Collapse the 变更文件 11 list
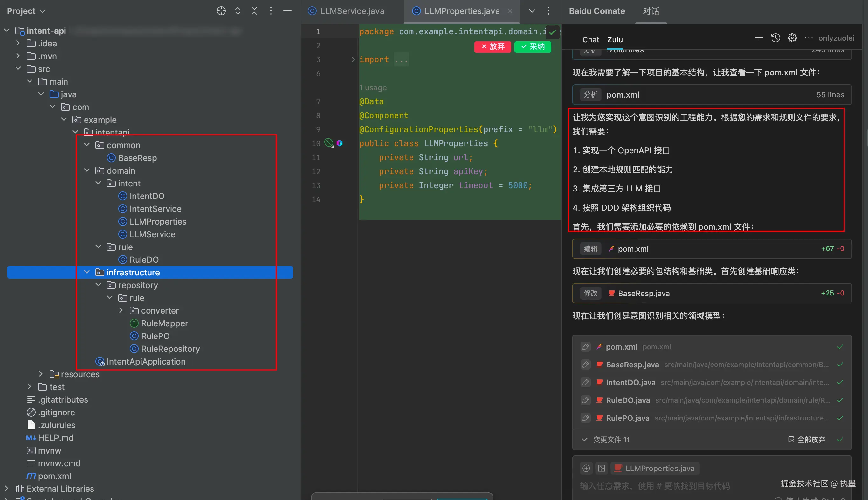Image resolution: width=868 pixels, height=500 pixels. coord(584,440)
